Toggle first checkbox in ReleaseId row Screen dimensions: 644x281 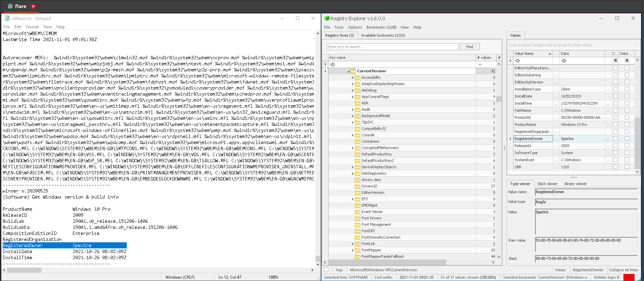coord(615,146)
